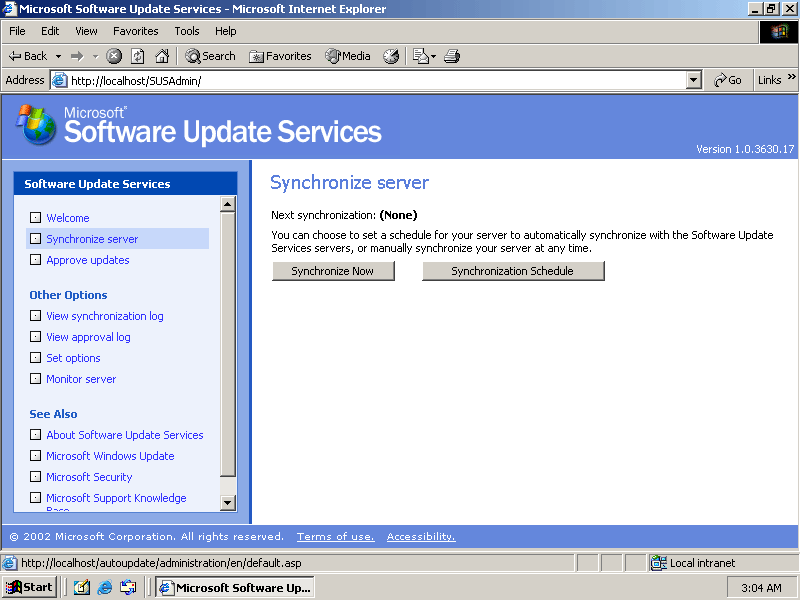
Task: Open the Search pane in the toolbar
Action: click(x=210, y=56)
